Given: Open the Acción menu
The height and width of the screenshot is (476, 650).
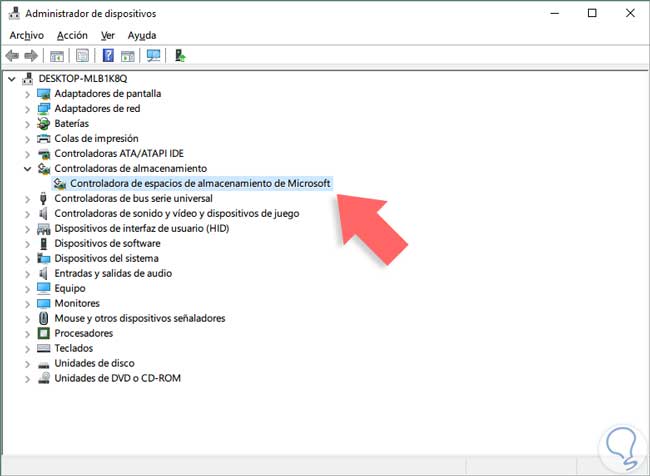Looking at the screenshot, I should [x=72, y=36].
